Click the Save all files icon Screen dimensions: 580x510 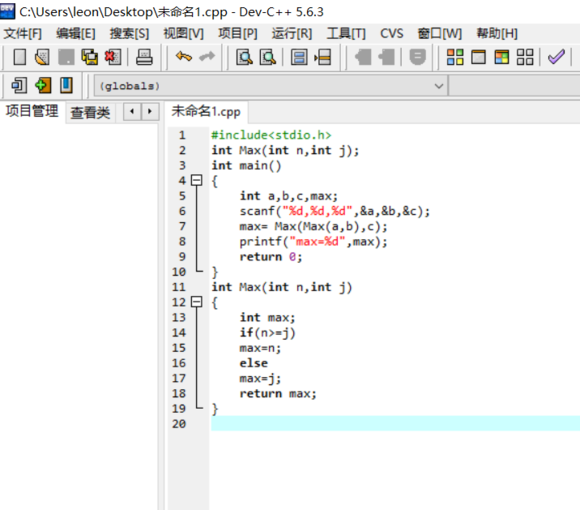click(90, 57)
